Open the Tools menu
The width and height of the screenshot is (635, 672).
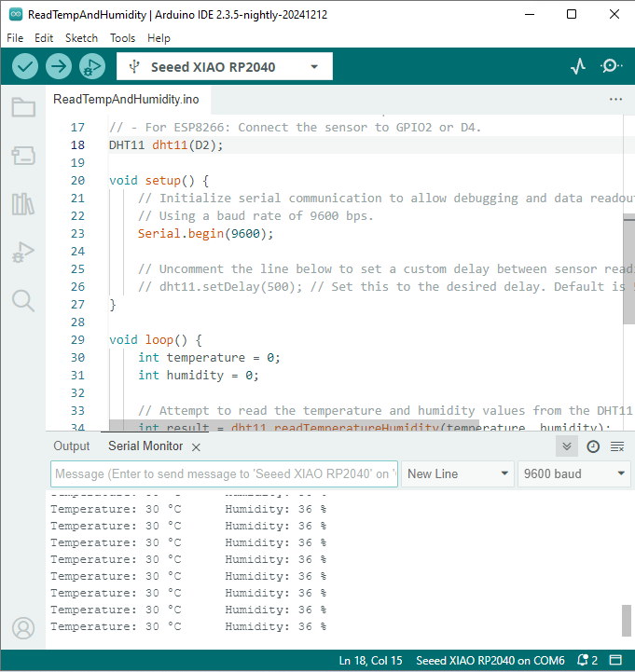coord(123,38)
